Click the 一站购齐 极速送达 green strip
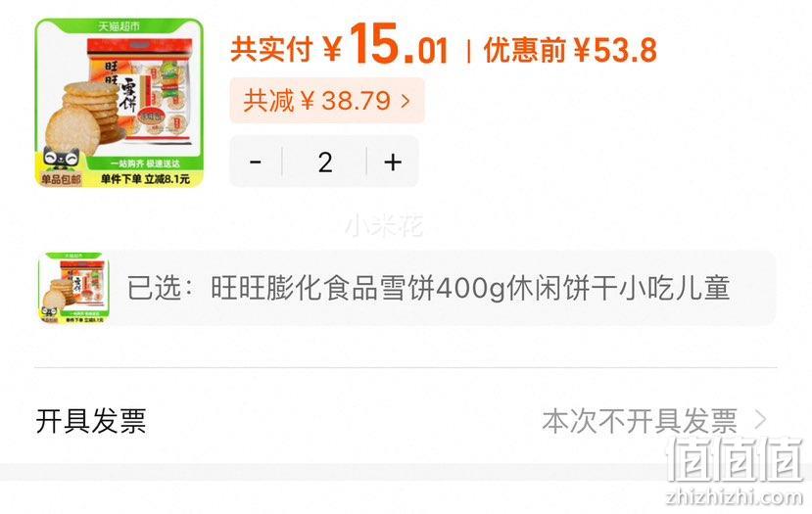 click(145, 164)
